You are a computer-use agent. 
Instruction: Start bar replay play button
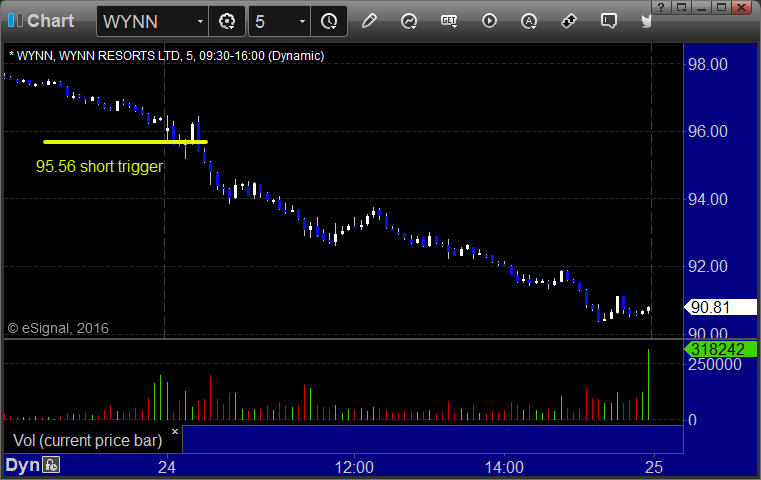489,21
